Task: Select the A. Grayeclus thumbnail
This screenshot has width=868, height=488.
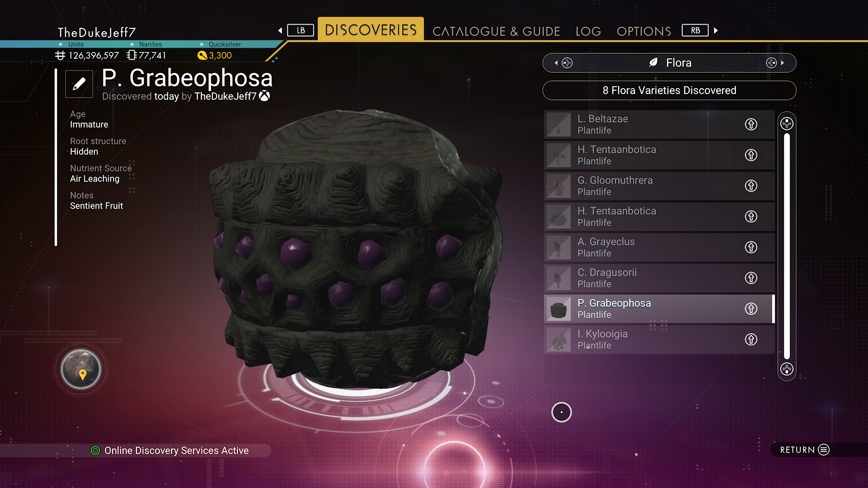Action: point(559,247)
